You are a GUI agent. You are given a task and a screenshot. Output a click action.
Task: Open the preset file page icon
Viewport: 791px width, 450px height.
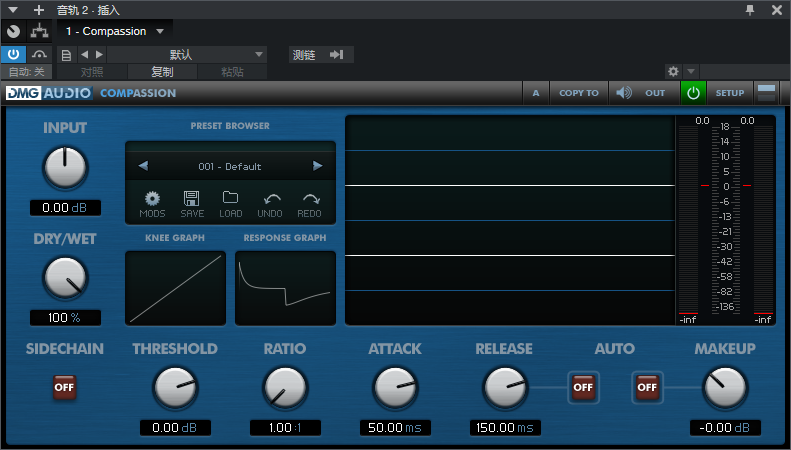66,54
